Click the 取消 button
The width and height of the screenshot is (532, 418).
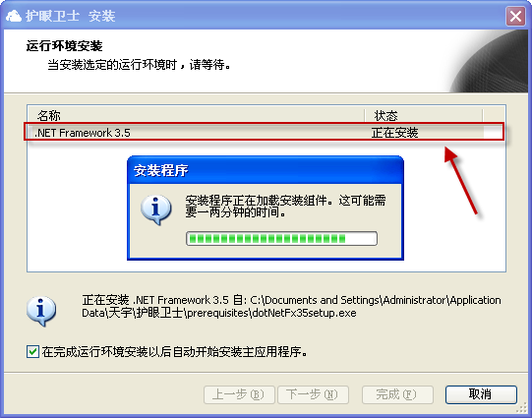point(481,394)
